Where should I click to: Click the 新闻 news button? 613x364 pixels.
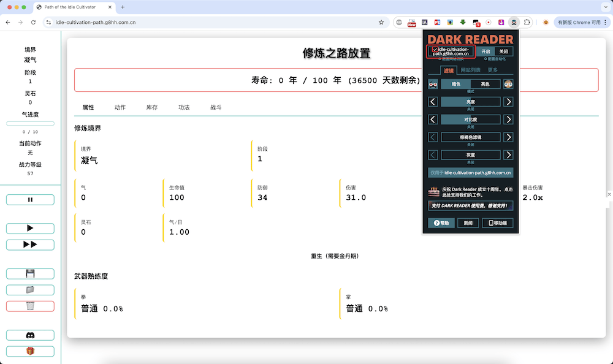[x=468, y=223]
